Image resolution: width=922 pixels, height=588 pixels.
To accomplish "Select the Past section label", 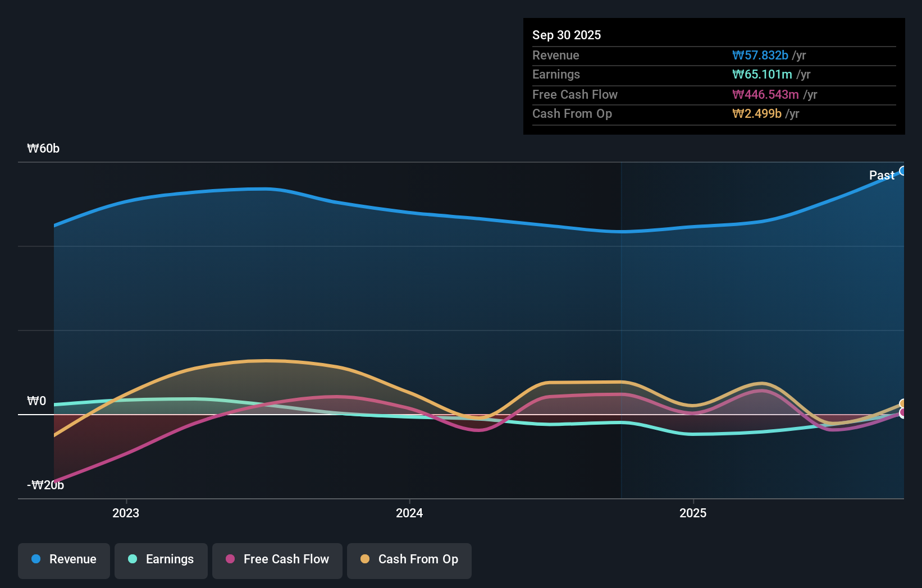I will coord(881,175).
